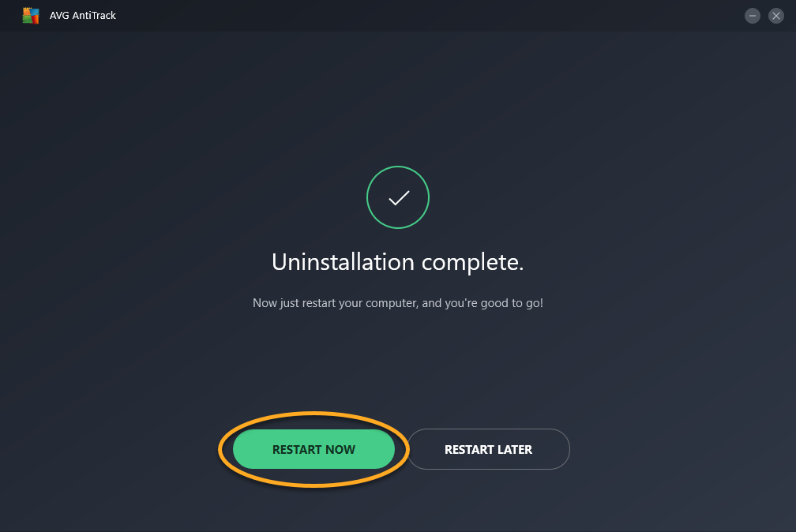The height and width of the screenshot is (532, 796).
Task: Click the AVG logo icon
Action: click(31, 16)
